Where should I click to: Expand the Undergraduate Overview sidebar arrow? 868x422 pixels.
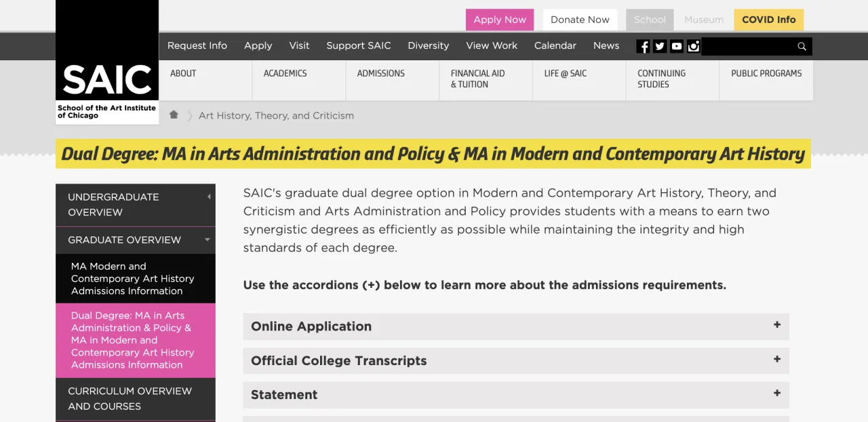[x=209, y=197]
